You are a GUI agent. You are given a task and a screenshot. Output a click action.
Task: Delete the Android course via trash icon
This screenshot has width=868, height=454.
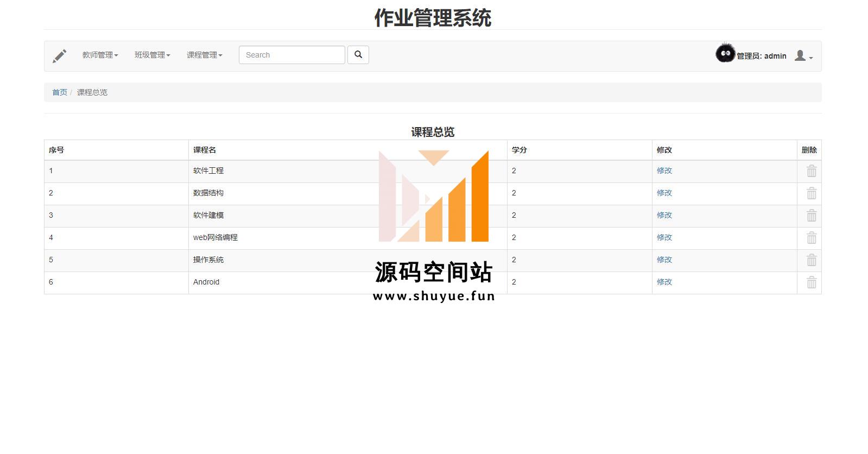click(x=812, y=282)
